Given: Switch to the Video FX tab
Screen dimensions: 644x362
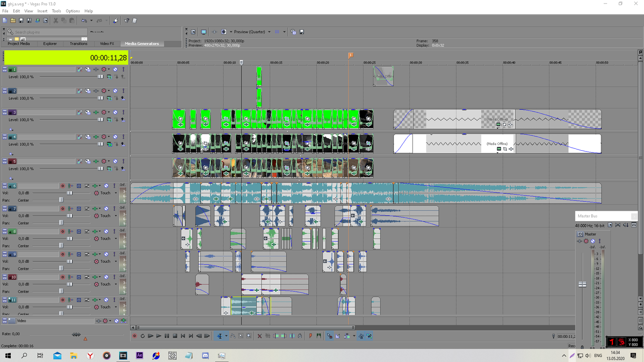Looking at the screenshot, I should pos(107,44).
